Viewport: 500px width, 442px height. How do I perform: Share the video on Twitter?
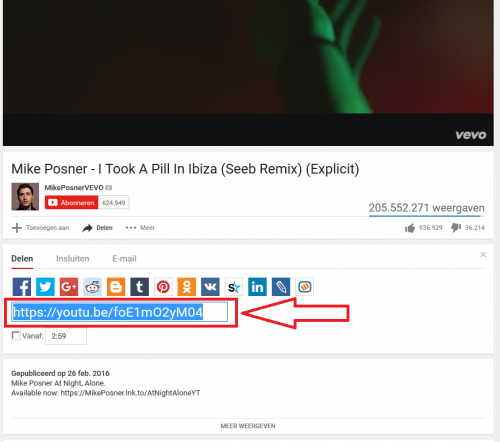coord(45,287)
